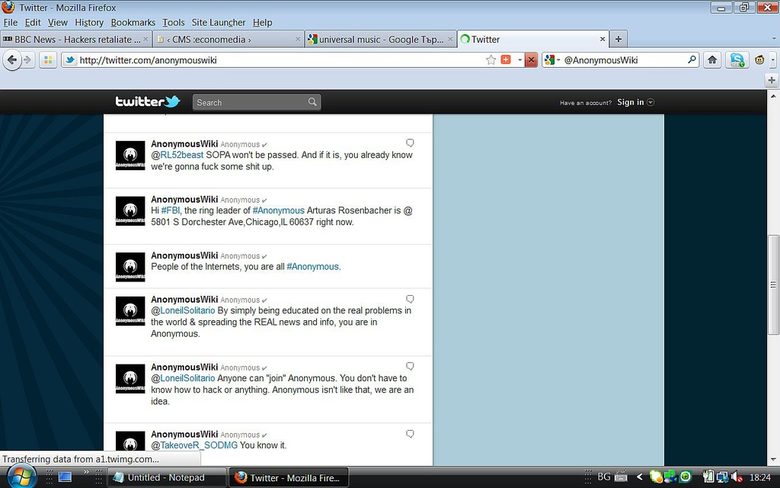The height and width of the screenshot is (488, 780).
Task: Click the Sign in link
Action: (630, 102)
